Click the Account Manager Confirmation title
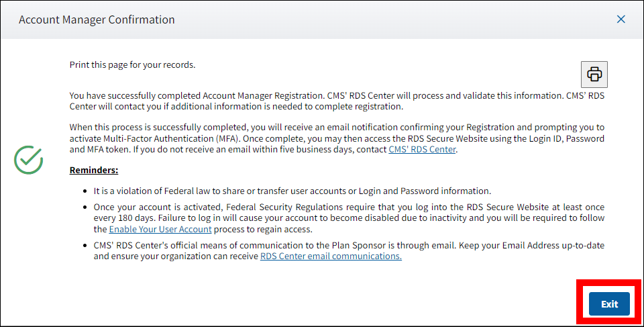The image size is (644, 327). [97, 20]
